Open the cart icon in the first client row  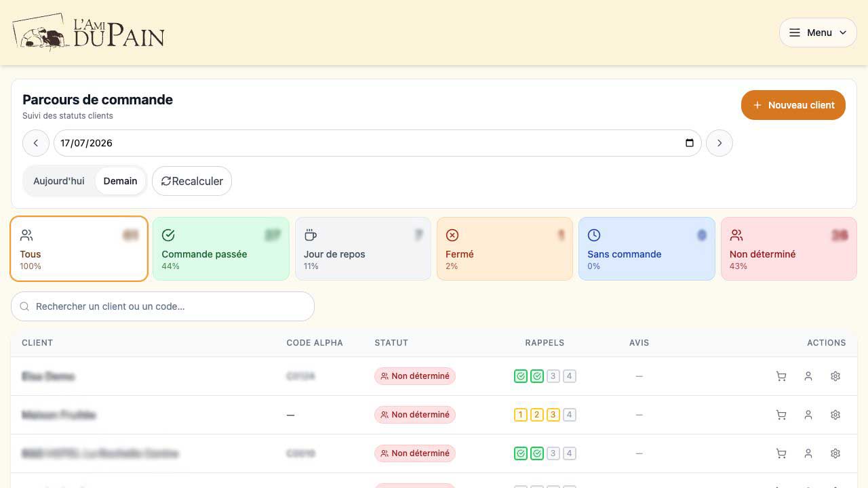[x=781, y=376]
